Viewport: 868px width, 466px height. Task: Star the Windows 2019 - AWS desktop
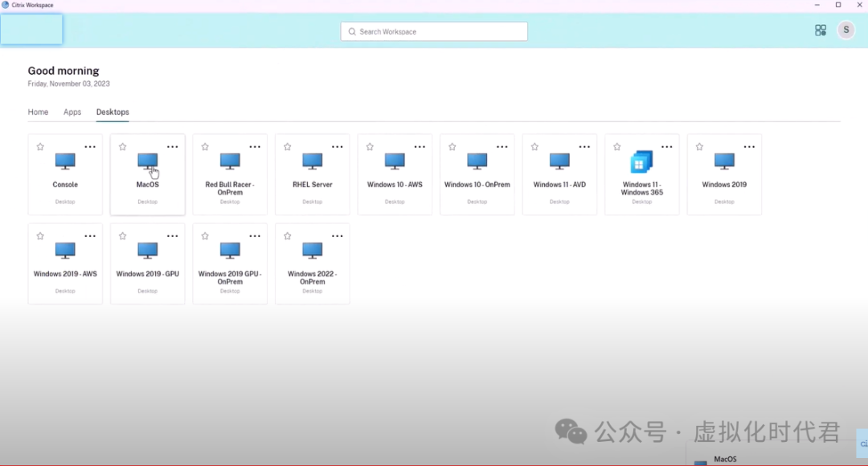click(x=40, y=235)
